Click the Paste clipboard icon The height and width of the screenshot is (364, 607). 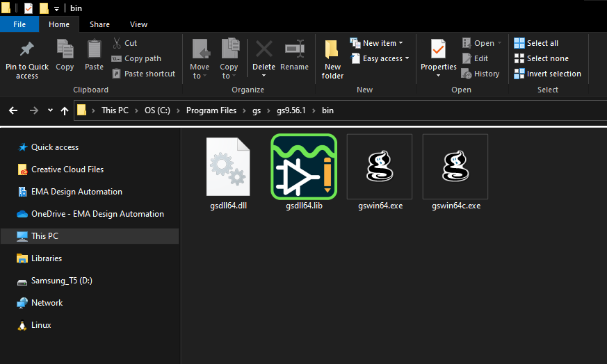[x=94, y=49]
